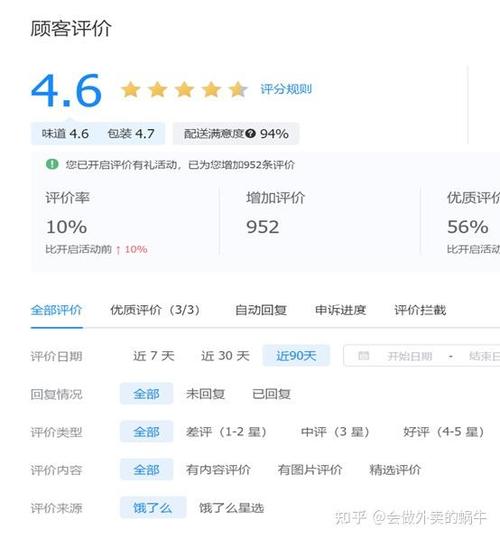The width and height of the screenshot is (500, 539).
Task: Click the 味道 4.6 score label
Action: pos(65,133)
